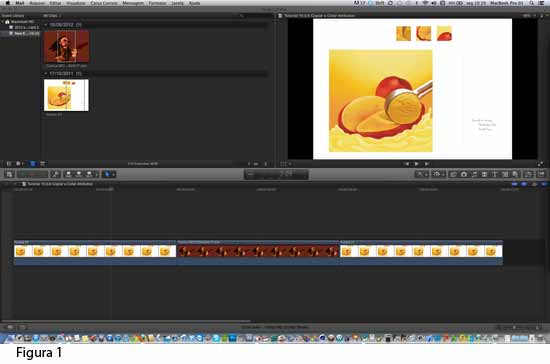The image size is (550, 364).
Task: Play the viewer clip
Action: coord(416,164)
